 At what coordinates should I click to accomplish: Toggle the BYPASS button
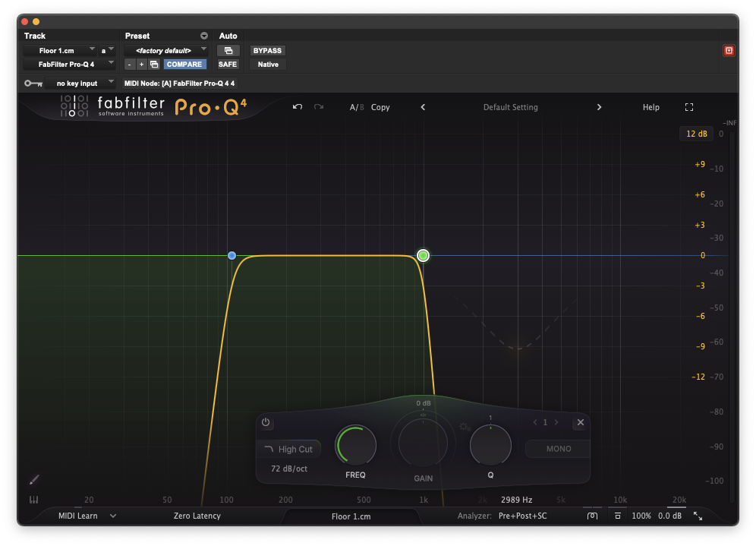pos(268,51)
